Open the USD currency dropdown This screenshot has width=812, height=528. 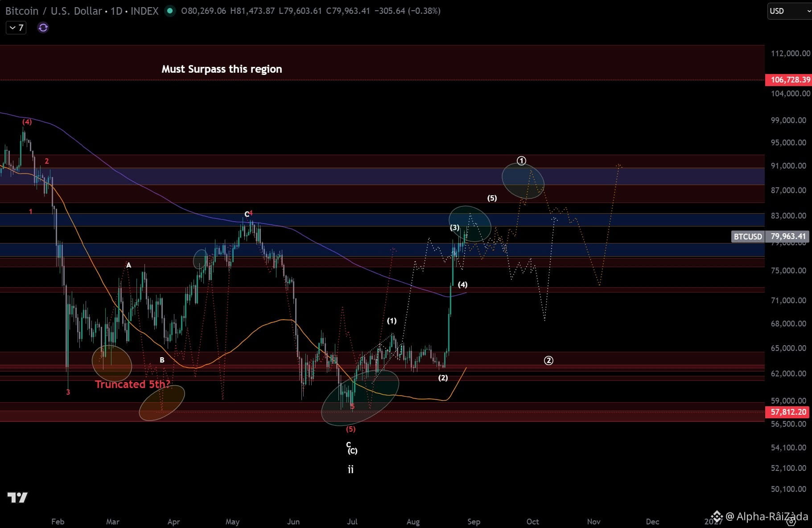[x=789, y=11]
